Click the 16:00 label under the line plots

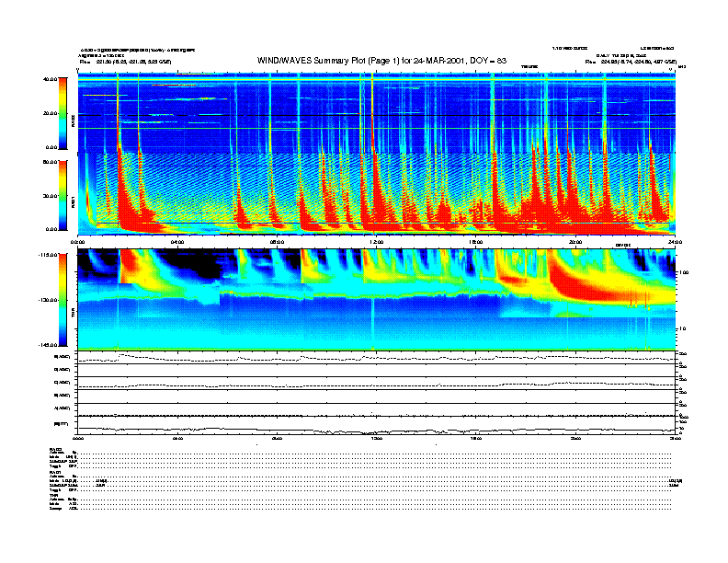(x=476, y=438)
